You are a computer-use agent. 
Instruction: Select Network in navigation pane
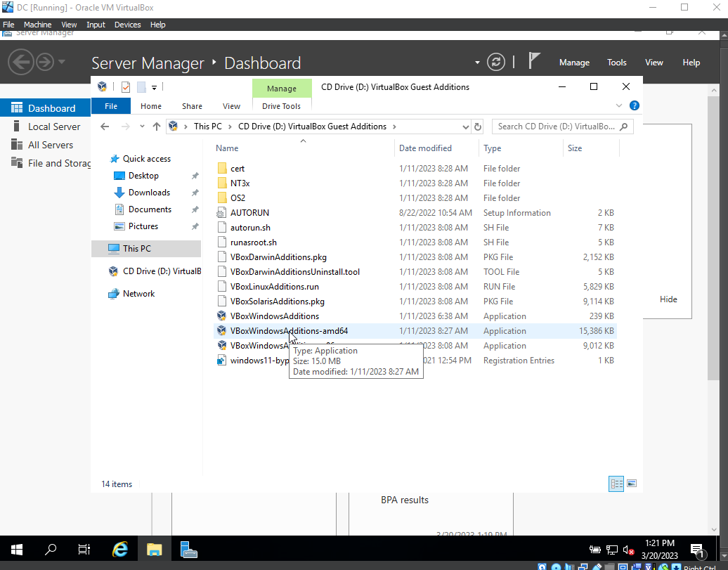pyautogui.click(x=138, y=294)
